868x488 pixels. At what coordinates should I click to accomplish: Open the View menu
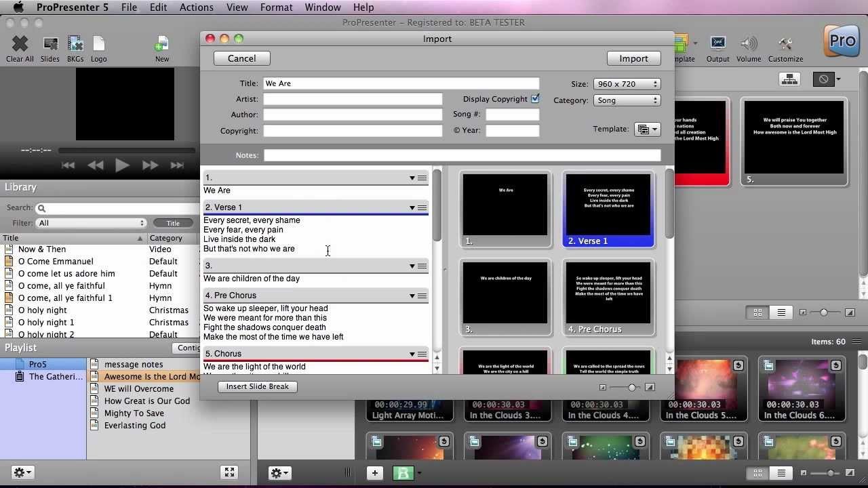[237, 7]
